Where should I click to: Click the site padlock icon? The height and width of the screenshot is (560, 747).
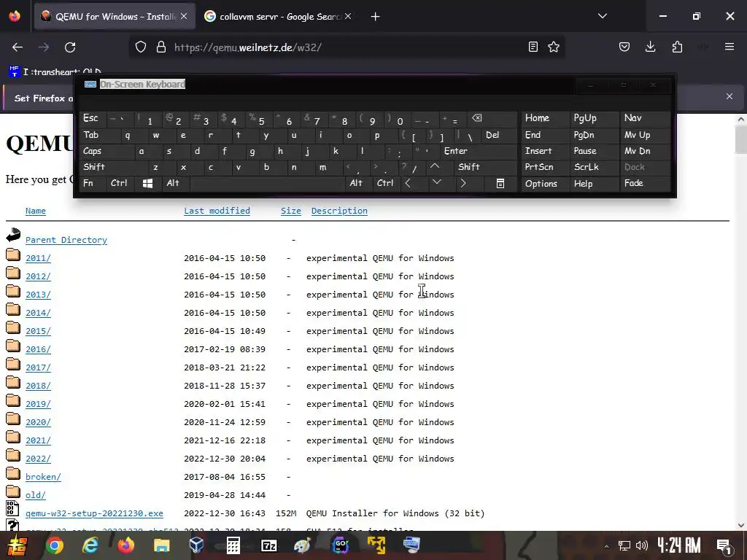point(161,47)
